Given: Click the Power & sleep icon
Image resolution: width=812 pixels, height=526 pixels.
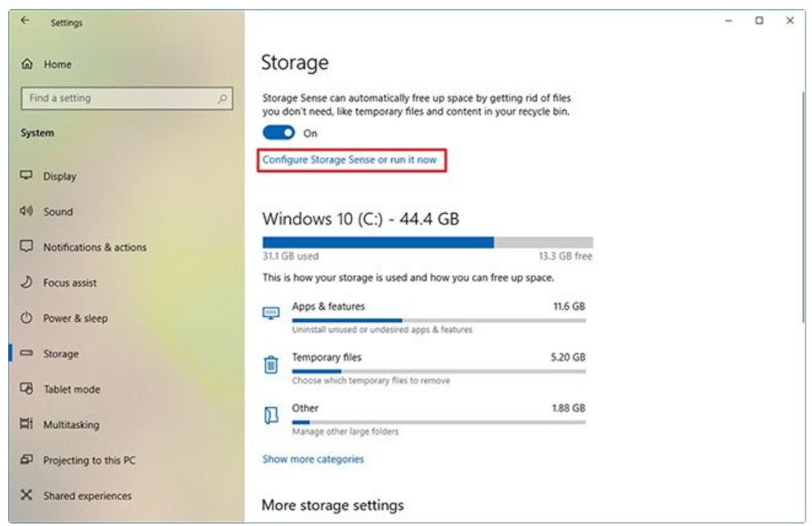Looking at the screenshot, I should 26,318.
